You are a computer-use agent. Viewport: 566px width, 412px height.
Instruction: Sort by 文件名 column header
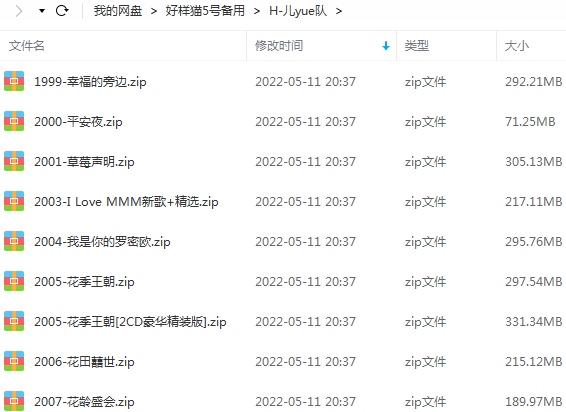pyautogui.click(x=27, y=46)
